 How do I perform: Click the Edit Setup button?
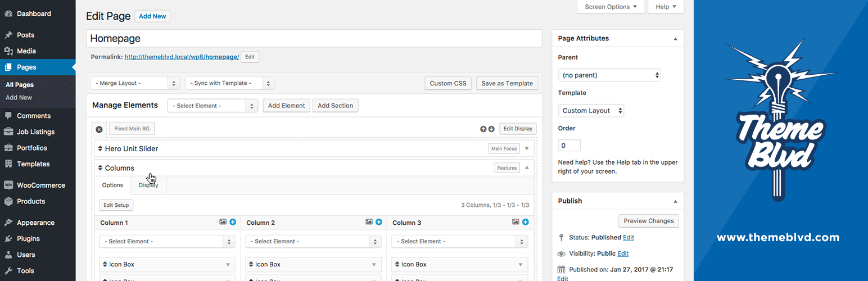(116, 205)
